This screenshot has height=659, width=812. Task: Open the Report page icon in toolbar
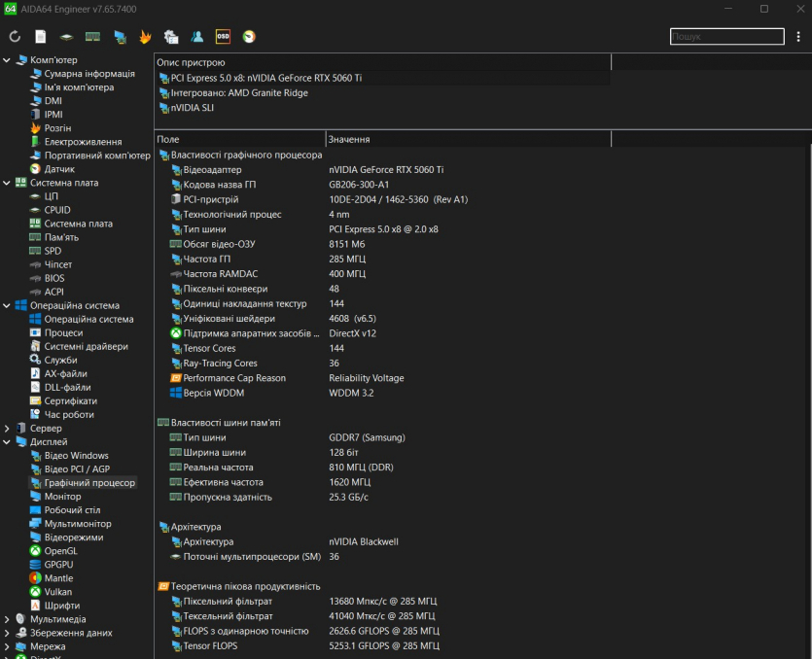pyautogui.click(x=41, y=37)
